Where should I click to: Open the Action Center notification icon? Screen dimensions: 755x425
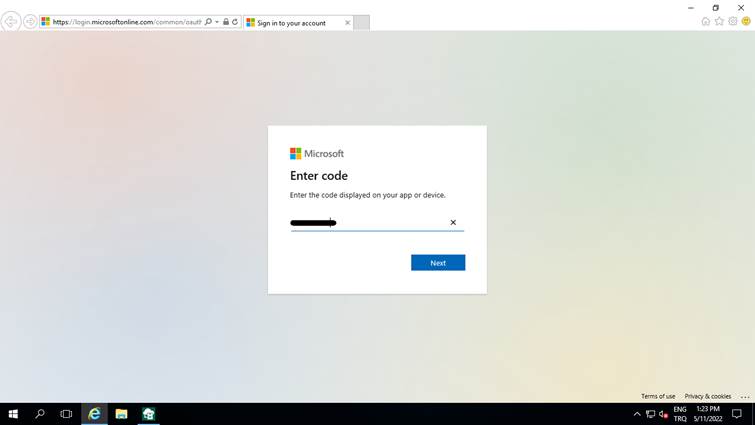[737, 414]
